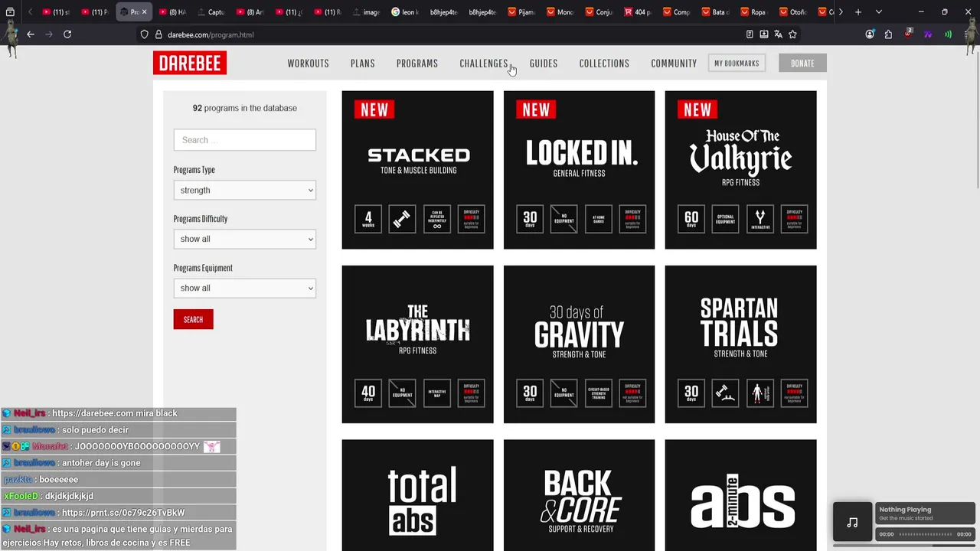This screenshot has width=980, height=551.
Task: Click the red Search button
Action: pos(193,319)
